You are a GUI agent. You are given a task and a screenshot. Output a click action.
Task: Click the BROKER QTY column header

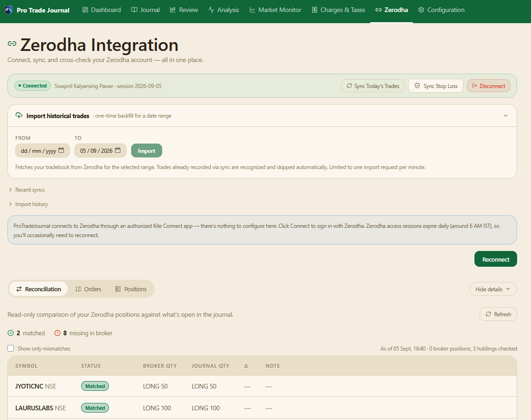tap(160, 366)
